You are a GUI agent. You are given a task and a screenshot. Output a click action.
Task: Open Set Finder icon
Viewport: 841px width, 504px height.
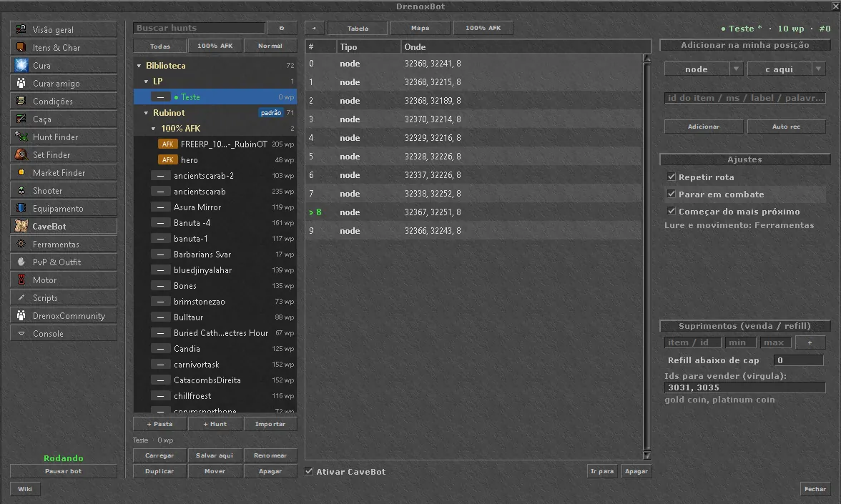click(21, 154)
